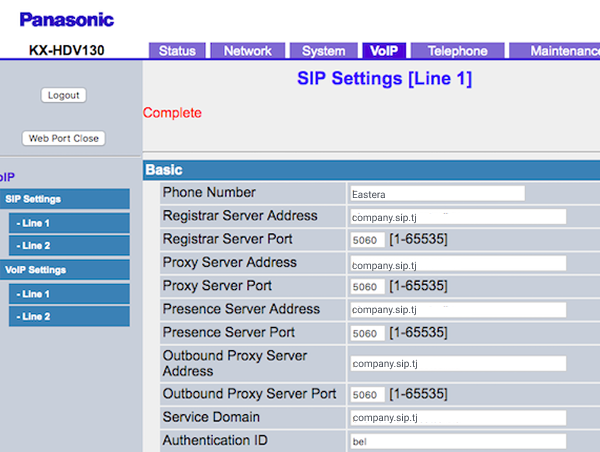Select the Telephone tab
The image size is (600, 452).
pos(457,51)
